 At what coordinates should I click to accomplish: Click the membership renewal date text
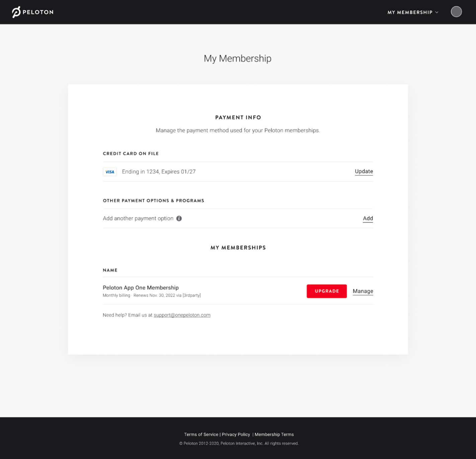coord(154,295)
